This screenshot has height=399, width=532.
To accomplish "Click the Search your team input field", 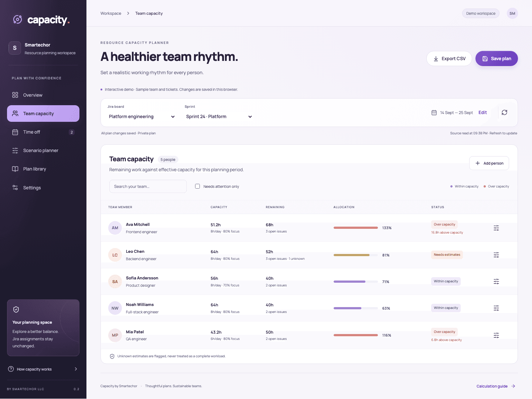I will coord(148,186).
